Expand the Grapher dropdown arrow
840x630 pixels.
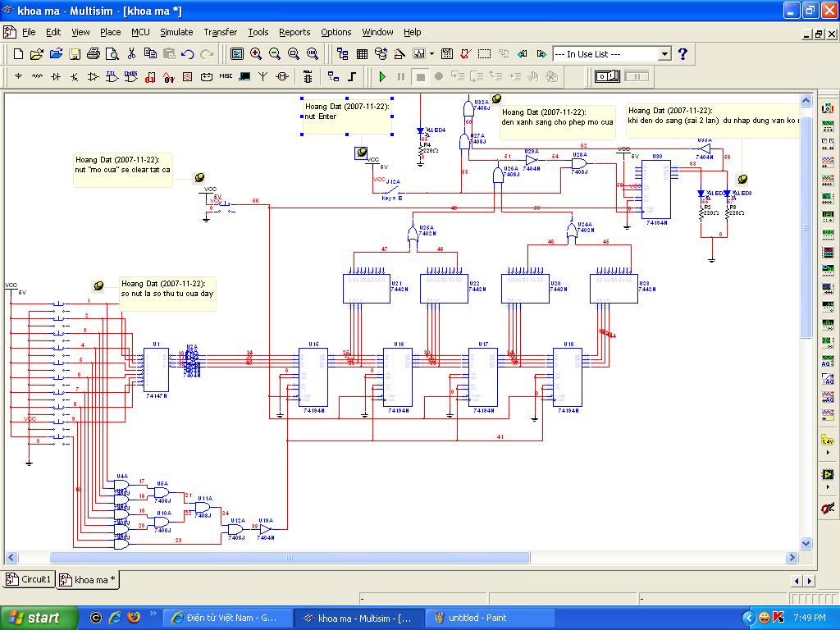tap(431, 53)
